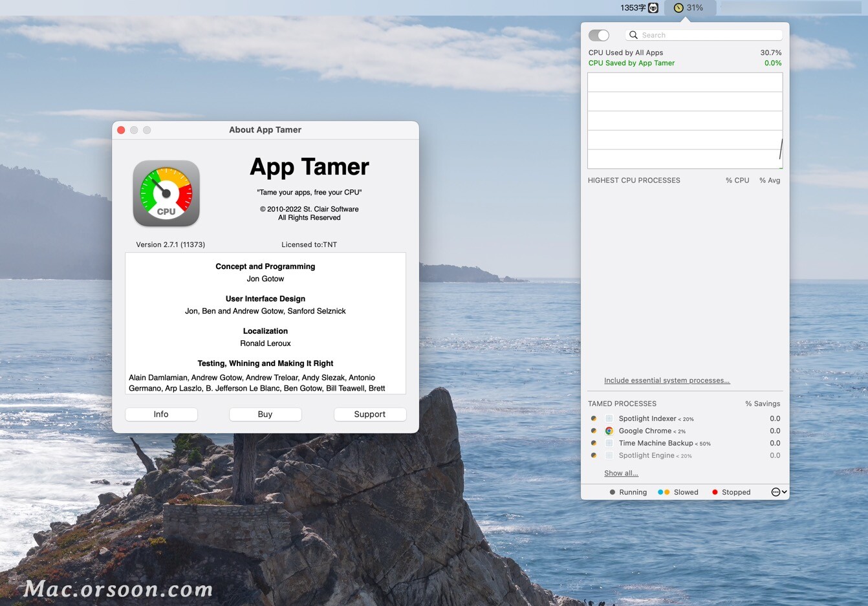Toggle Time Machine Backup's status dot
The image size is (868, 606).
(x=593, y=443)
